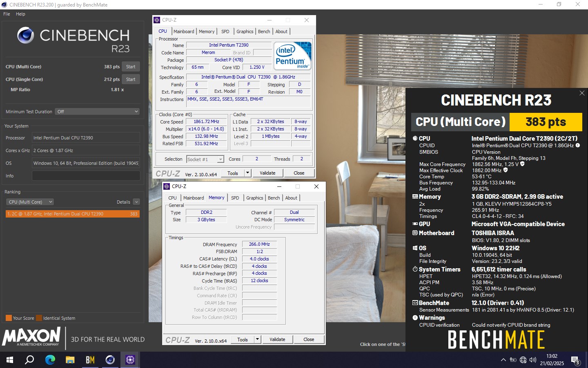Switch to SPD tab in upper CPU-Z
This screenshot has width=588, height=368.
click(x=225, y=31)
